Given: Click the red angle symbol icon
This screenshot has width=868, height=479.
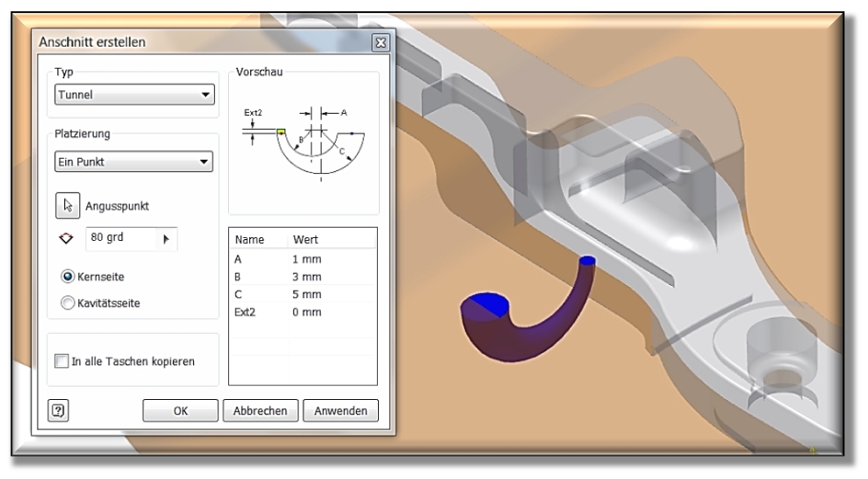Looking at the screenshot, I should pyautogui.click(x=64, y=238).
